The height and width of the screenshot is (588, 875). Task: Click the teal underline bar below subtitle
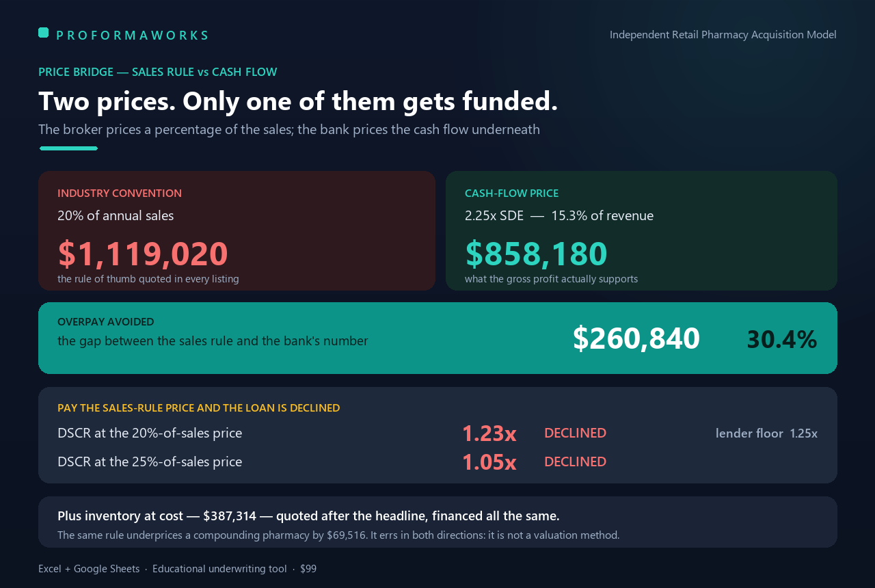click(x=68, y=148)
